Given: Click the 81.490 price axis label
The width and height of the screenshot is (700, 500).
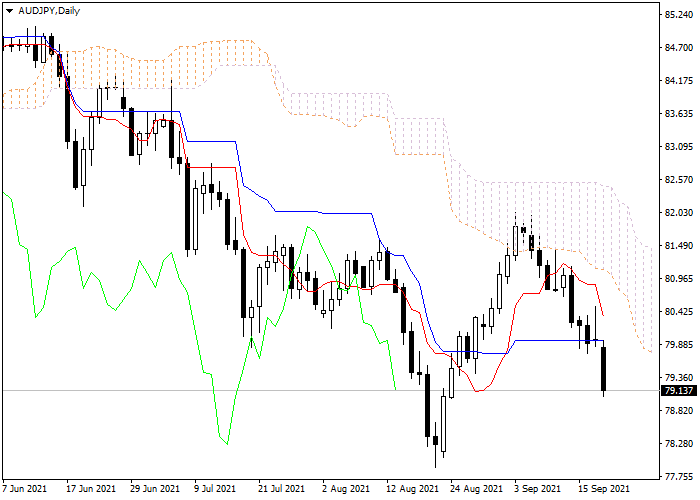Looking at the screenshot, I should tap(679, 246).
